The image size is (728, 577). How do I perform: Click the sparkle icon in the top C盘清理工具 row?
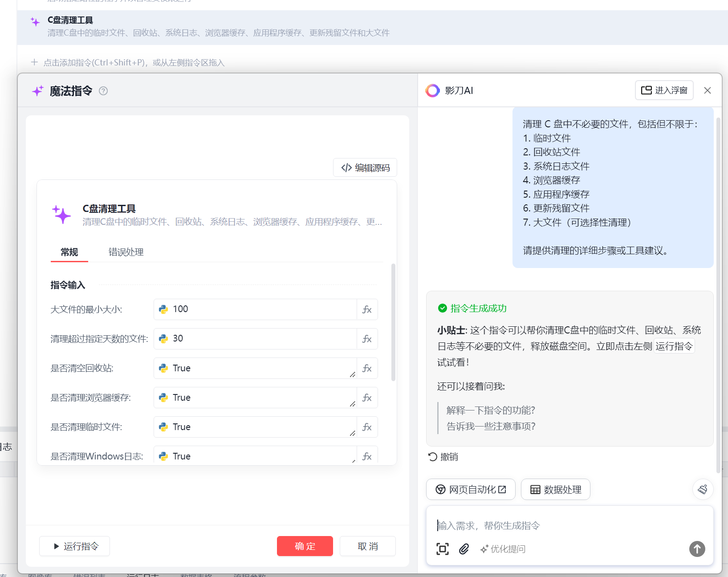(x=35, y=21)
